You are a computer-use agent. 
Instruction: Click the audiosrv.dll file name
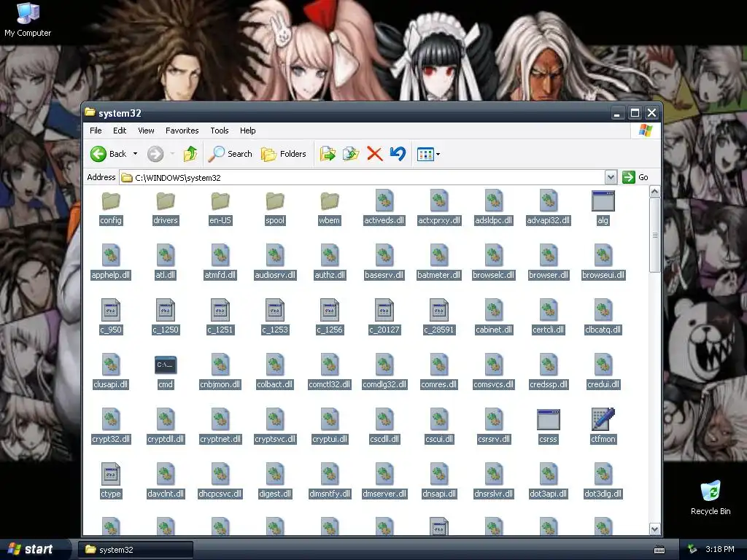point(275,275)
